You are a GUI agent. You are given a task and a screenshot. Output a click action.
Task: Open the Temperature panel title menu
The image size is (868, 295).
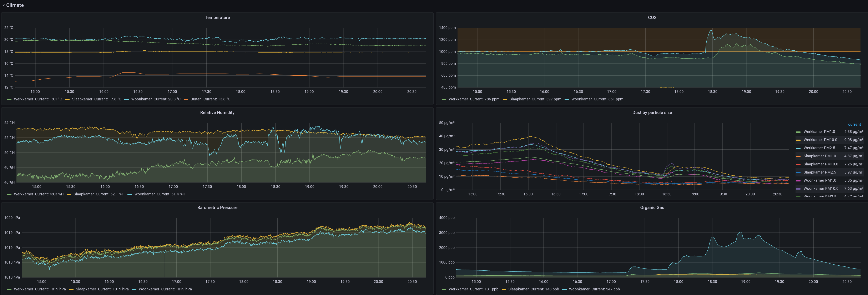[x=217, y=17]
